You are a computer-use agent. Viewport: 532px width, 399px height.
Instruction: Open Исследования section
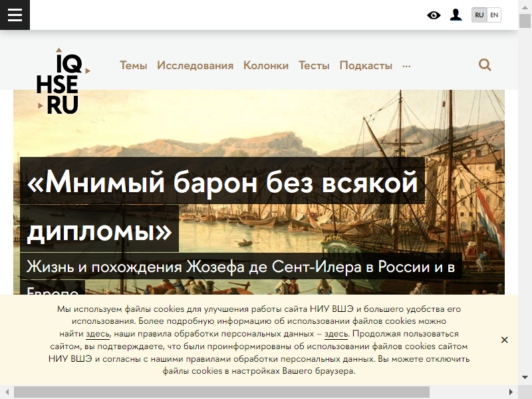pyautogui.click(x=195, y=65)
